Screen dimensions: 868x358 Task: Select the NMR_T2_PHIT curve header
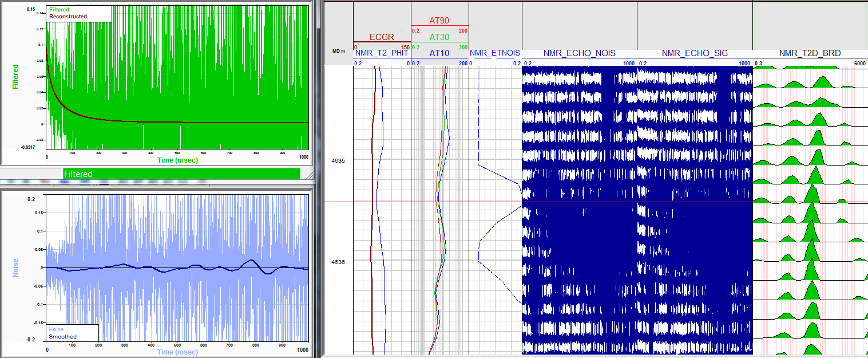click(x=382, y=53)
